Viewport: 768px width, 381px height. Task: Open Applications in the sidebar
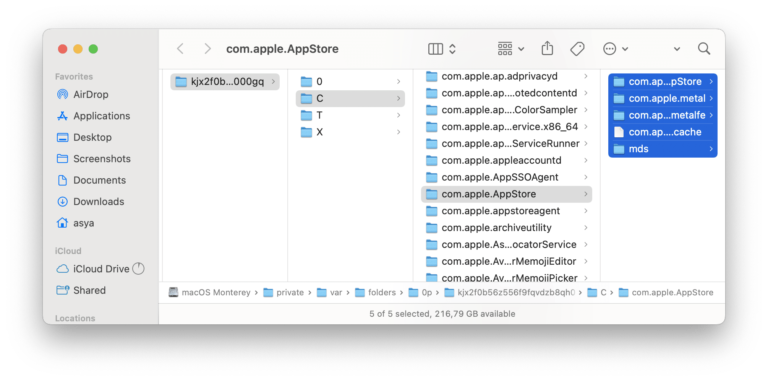pos(94,116)
